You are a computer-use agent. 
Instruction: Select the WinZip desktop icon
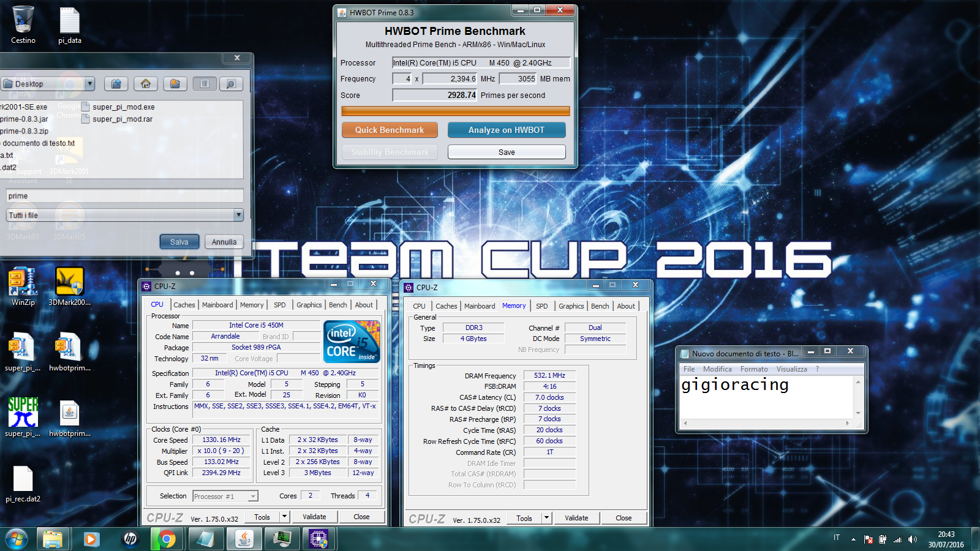coord(23,287)
